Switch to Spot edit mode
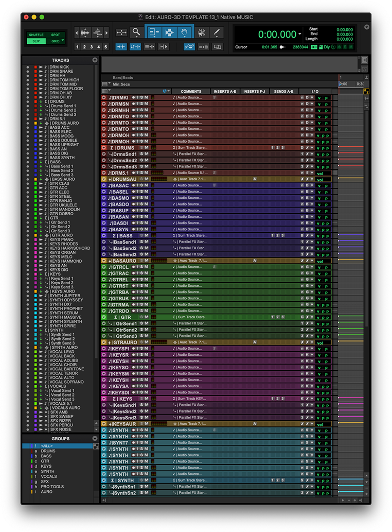 click(55, 35)
